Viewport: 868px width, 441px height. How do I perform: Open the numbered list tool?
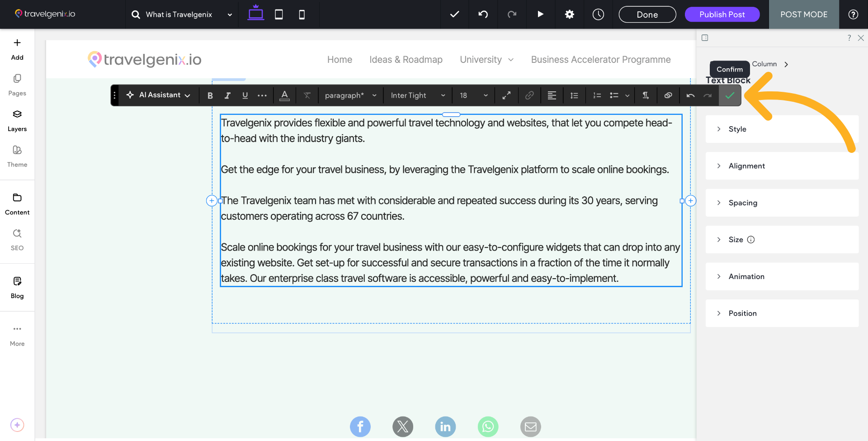596,95
